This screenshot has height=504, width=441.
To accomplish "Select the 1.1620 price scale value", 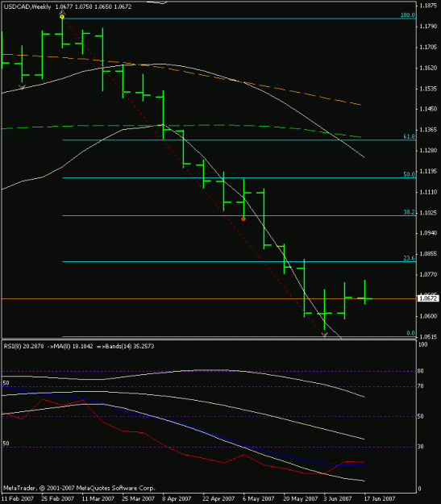I will pos(428,68).
